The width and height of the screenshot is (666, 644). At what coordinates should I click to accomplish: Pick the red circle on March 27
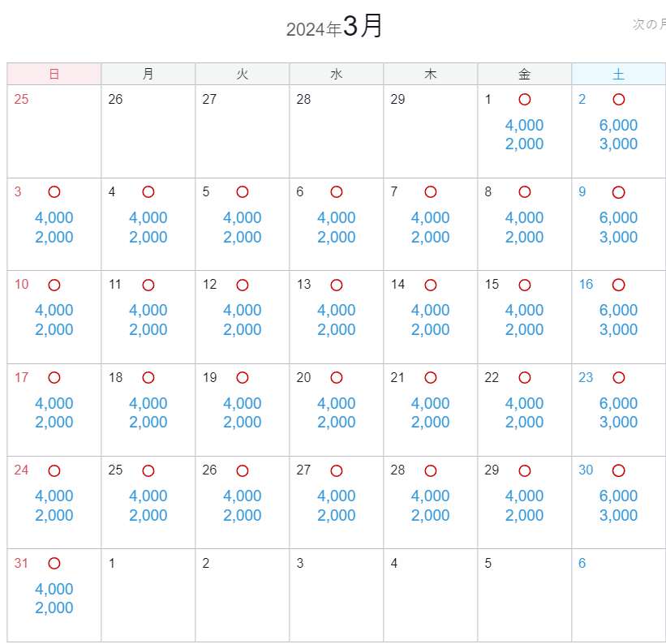point(337,470)
